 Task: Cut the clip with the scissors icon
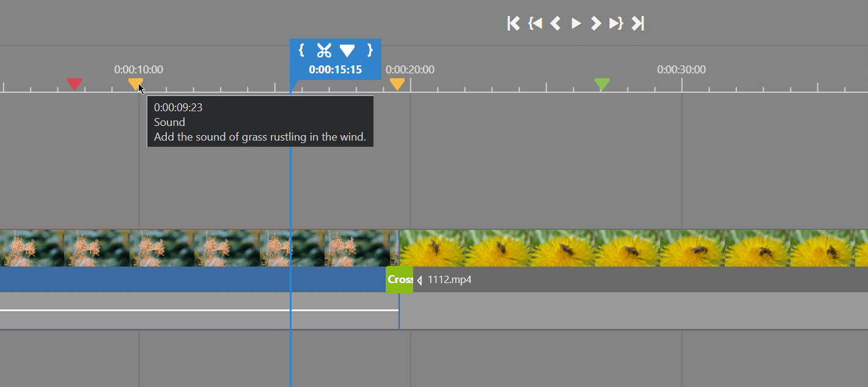click(x=324, y=50)
